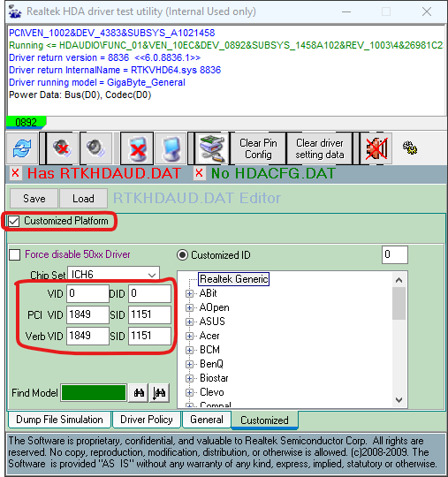448x477 pixels.
Task: Click the yellow gears settings icon
Action: pos(410,148)
